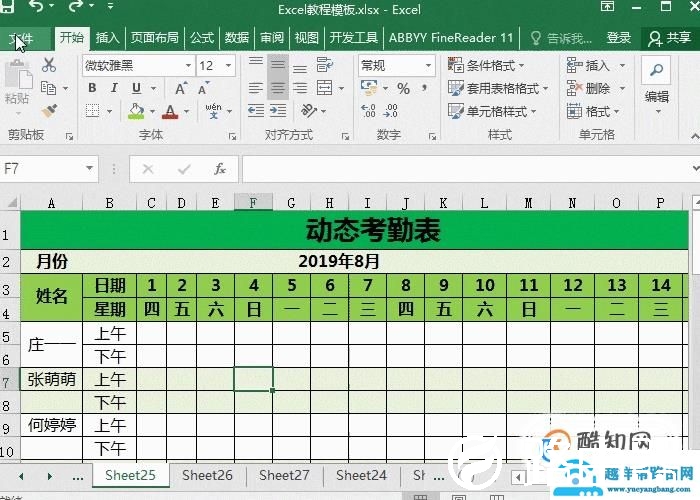This screenshot has height=500, width=700.
Task: Switch to the 开发工具 tab
Action: point(354,38)
